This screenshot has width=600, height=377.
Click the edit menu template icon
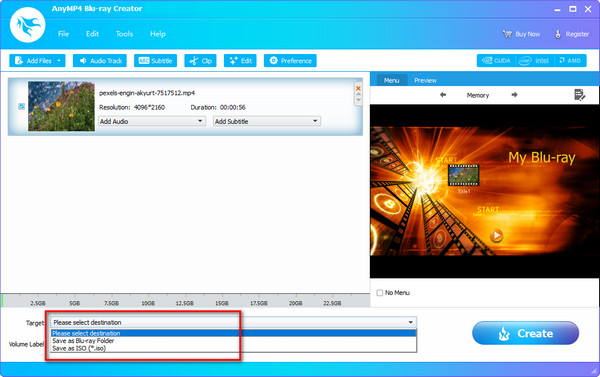[x=580, y=95]
